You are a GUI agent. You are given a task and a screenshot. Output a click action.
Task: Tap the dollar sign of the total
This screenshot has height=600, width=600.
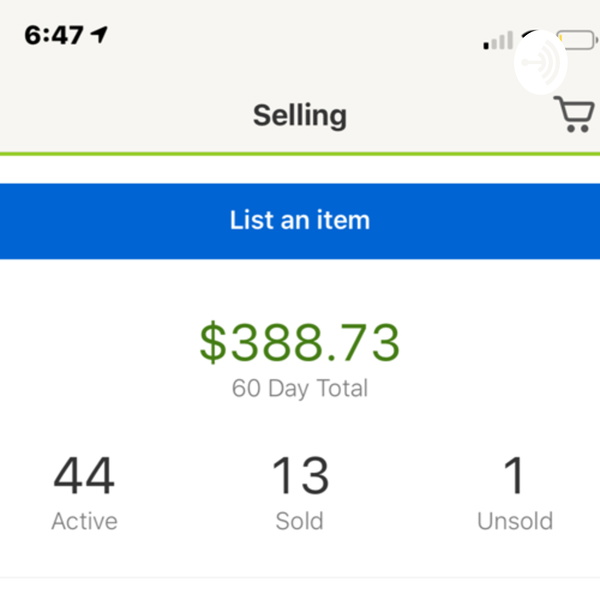coord(213,343)
